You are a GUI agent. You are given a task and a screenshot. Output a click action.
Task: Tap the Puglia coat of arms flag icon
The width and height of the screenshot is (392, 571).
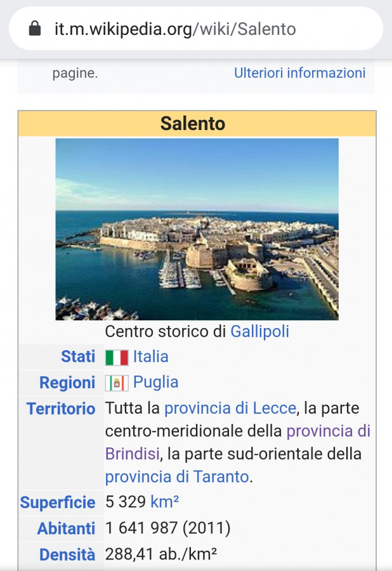tap(117, 383)
